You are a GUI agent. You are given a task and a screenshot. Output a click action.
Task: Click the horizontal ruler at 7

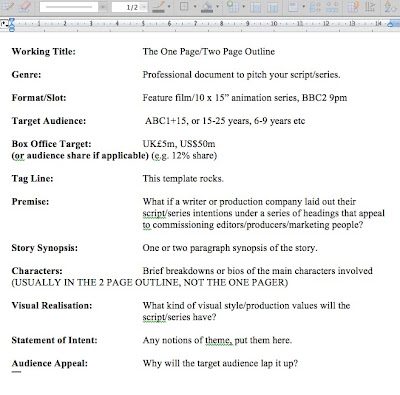tap(196, 24)
